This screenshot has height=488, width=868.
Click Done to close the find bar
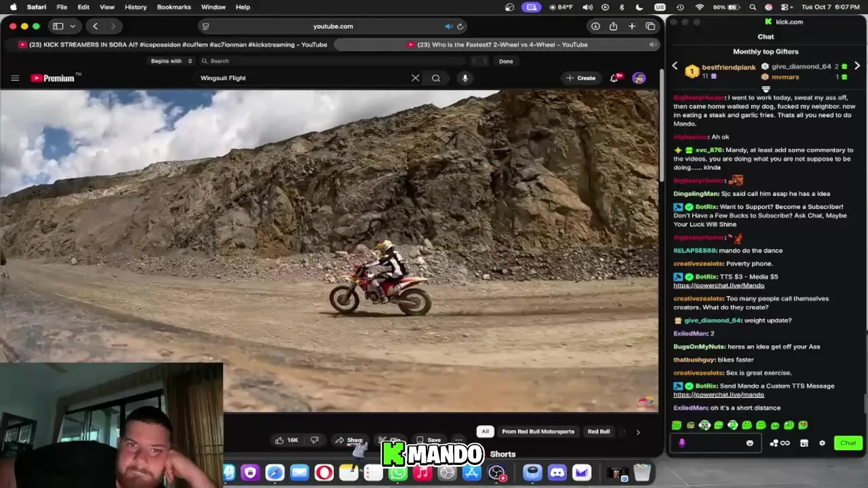point(506,61)
